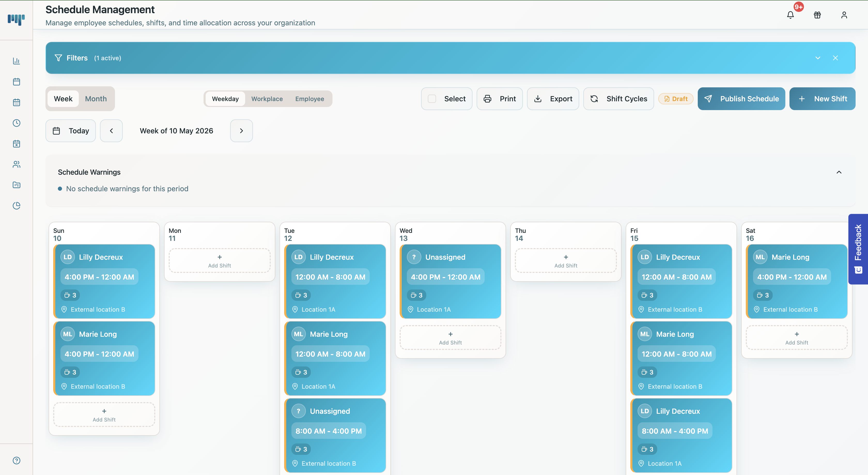868x475 pixels.
Task: Click the clock icon in sidebar
Action: tap(16, 123)
